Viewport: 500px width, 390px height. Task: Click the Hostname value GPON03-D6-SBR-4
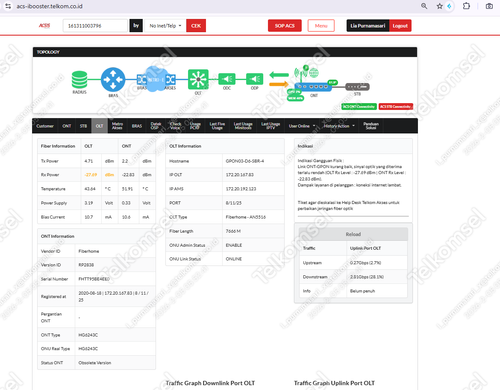245,161
